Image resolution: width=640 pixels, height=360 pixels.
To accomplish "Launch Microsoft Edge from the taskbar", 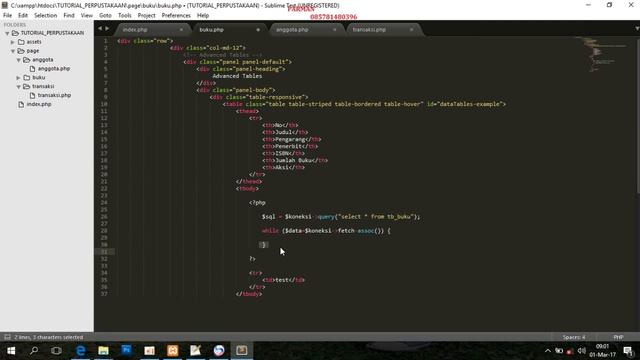I will click(x=80, y=351).
